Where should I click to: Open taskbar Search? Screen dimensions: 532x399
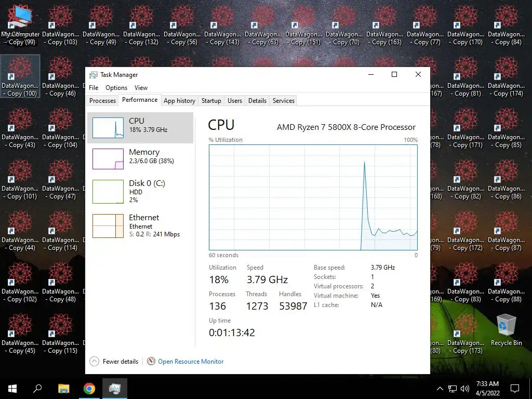(37, 389)
